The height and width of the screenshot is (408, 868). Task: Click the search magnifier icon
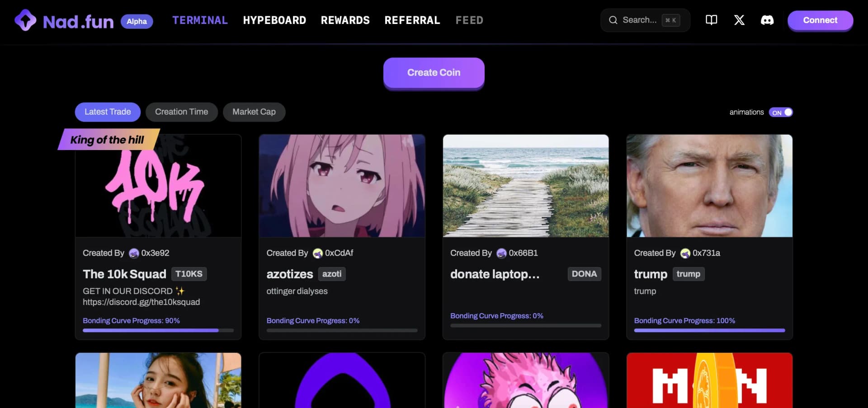point(613,20)
